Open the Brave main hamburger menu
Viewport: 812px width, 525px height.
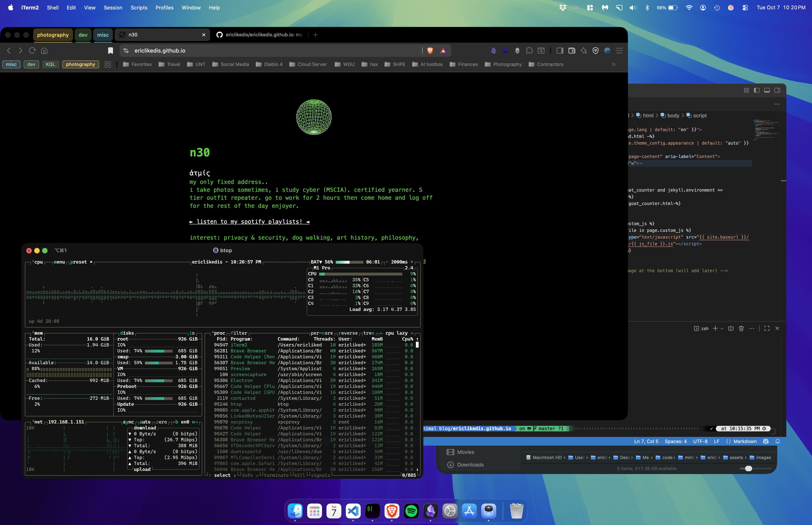pyautogui.click(x=619, y=50)
